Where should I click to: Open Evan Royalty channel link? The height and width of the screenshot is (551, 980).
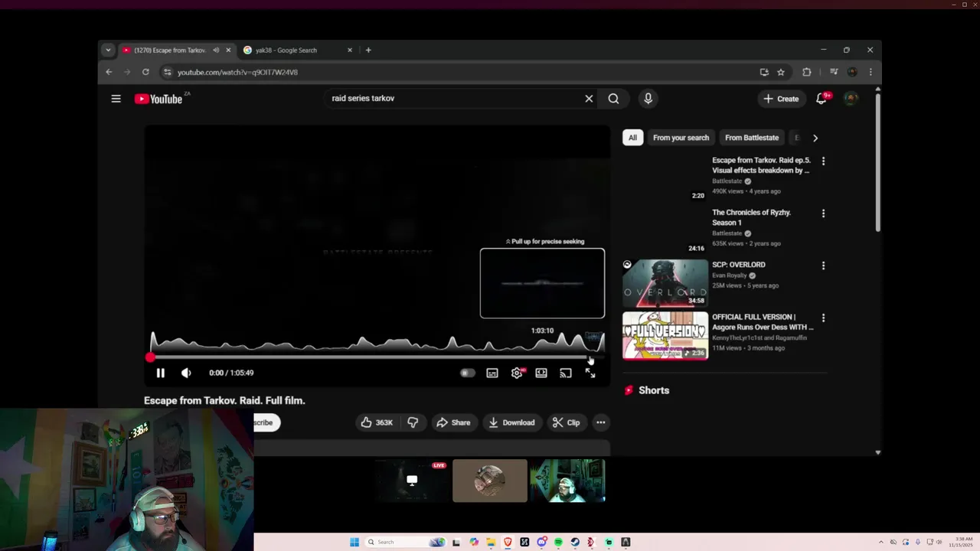(x=730, y=275)
